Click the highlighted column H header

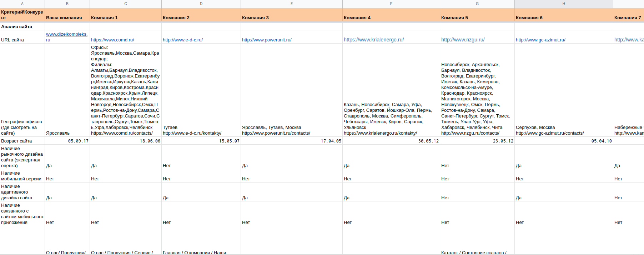pos(563,4)
